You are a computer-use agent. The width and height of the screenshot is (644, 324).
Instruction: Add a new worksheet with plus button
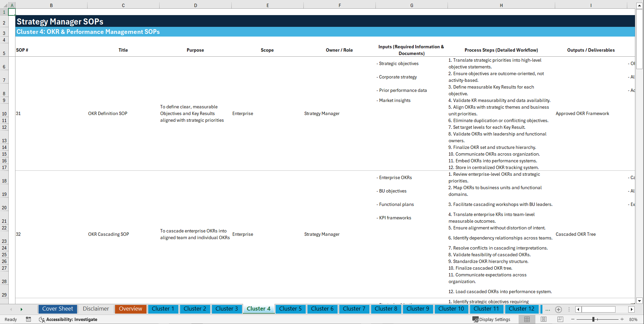click(559, 309)
